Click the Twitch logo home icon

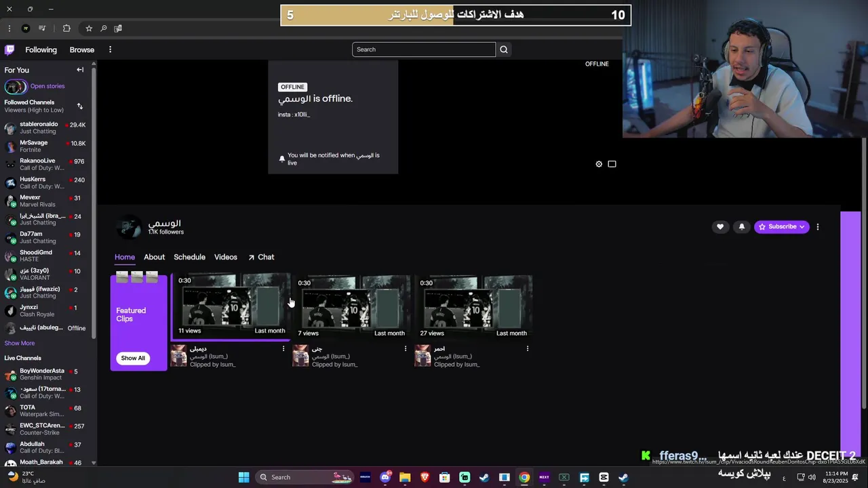pyautogui.click(x=9, y=49)
